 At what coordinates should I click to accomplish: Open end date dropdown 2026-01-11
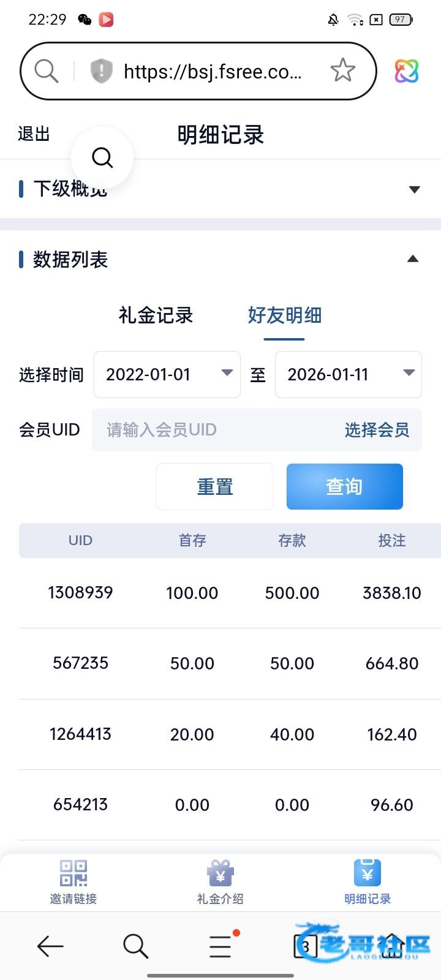click(x=348, y=374)
